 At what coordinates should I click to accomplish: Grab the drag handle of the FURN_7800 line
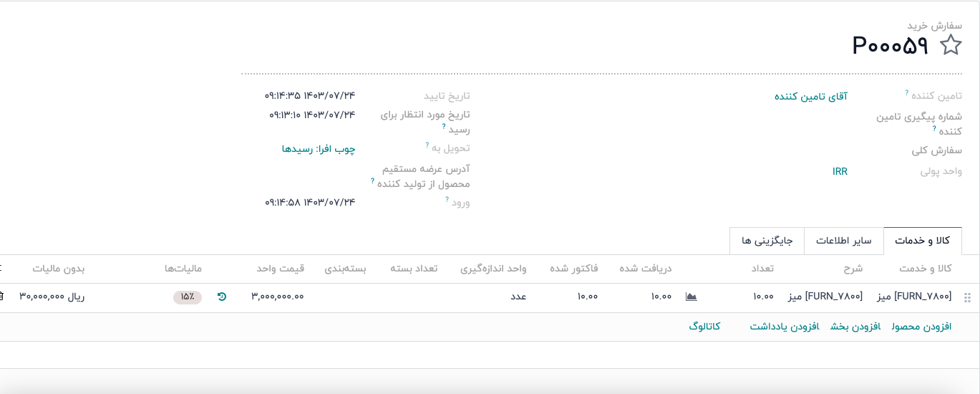click(968, 297)
